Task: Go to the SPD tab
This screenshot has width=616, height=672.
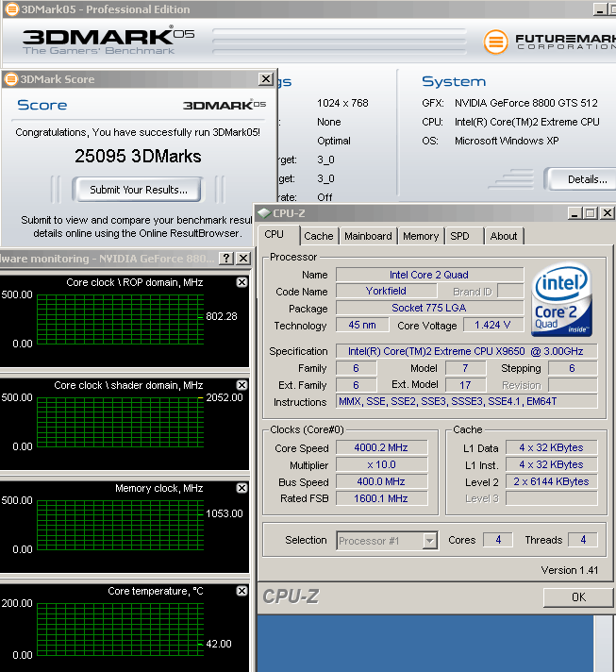Action: 459,236
